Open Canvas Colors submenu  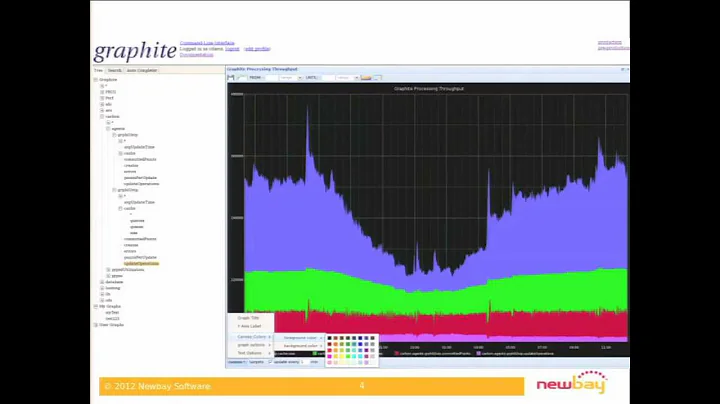[x=251, y=337]
